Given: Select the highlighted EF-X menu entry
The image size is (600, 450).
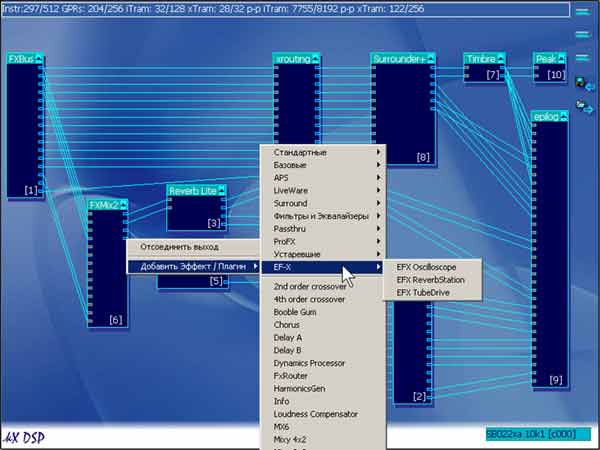Looking at the screenshot, I should [x=323, y=267].
